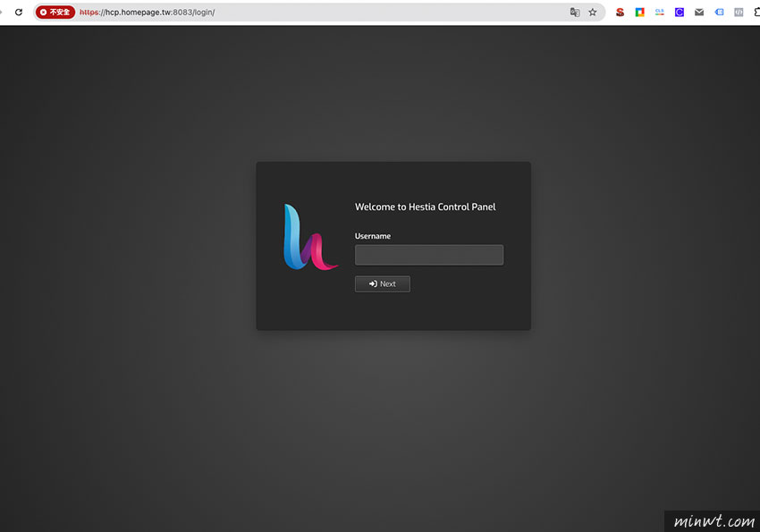Open the colorful square extension icon
The image size is (760, 532).
pos(640,13)
